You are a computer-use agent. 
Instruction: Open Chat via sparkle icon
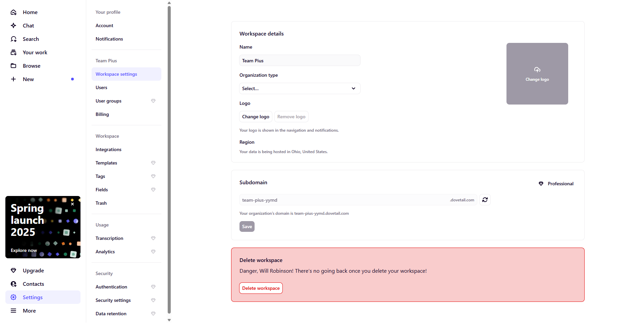[x=13, y=26]
